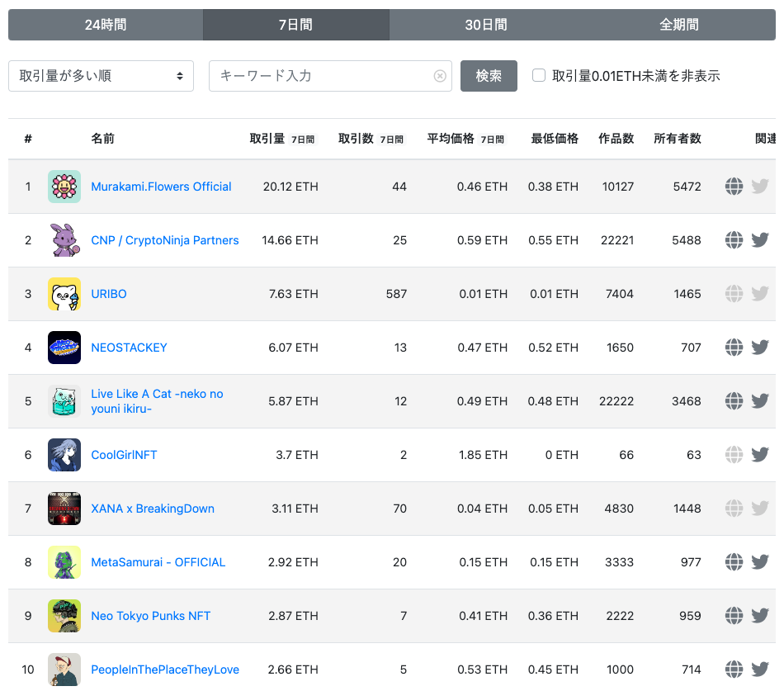This screenshot has width=784, height=691.
Task: Open Twitter icon for Live Like A Cat
Action: click(x=760, y=400)
